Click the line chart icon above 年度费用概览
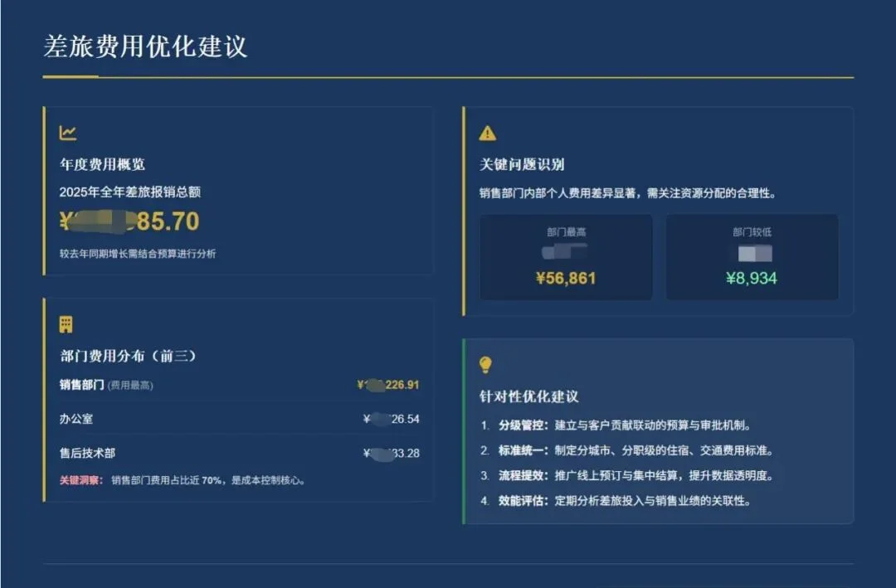 tap(66, 131)
